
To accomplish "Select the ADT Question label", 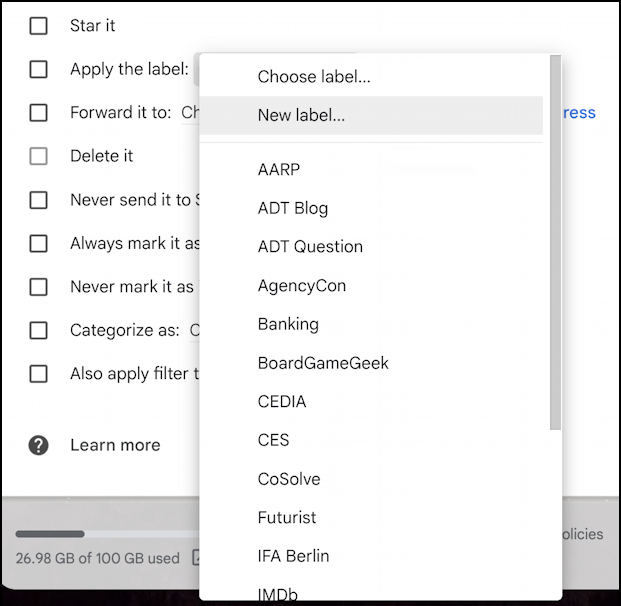I will click(371, 247).
